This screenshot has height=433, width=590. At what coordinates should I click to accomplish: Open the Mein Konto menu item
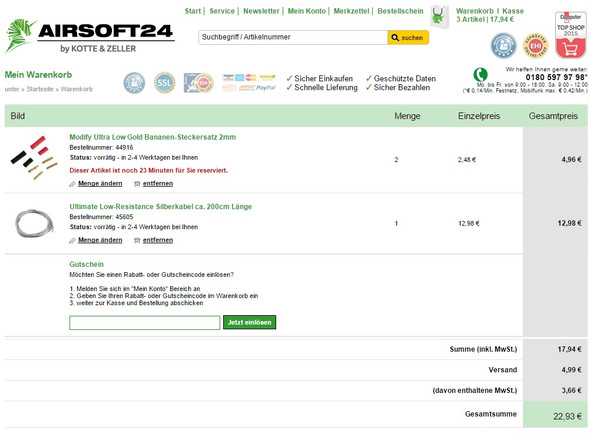point(307,11)
